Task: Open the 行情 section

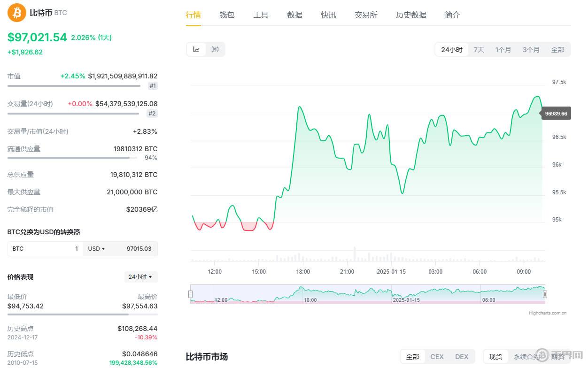Action: click(193, 15)
